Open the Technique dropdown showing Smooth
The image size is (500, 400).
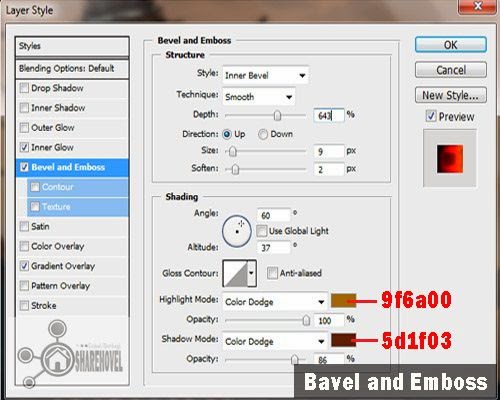[x=259, y=97]
